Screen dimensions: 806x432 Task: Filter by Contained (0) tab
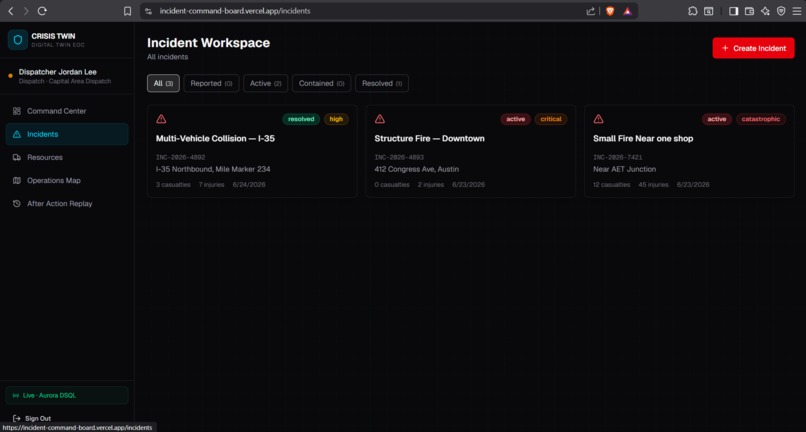(x=321, y=83)
